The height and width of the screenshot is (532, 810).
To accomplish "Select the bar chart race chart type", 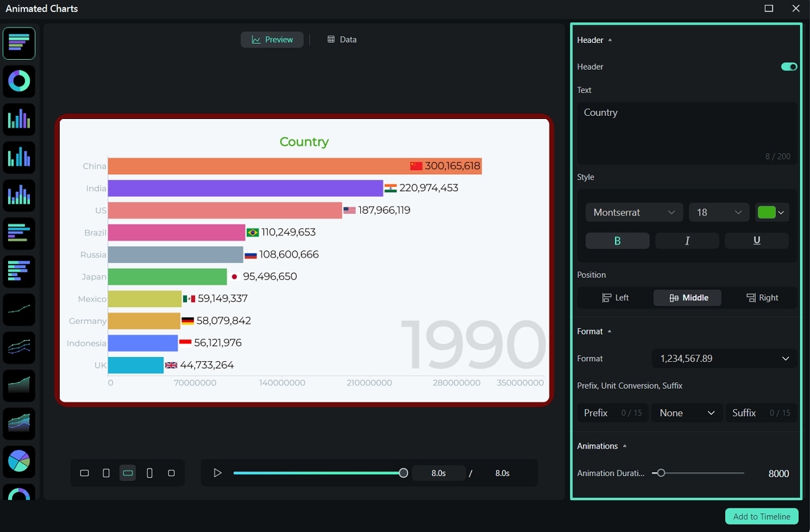I will [x=19, y=43].
